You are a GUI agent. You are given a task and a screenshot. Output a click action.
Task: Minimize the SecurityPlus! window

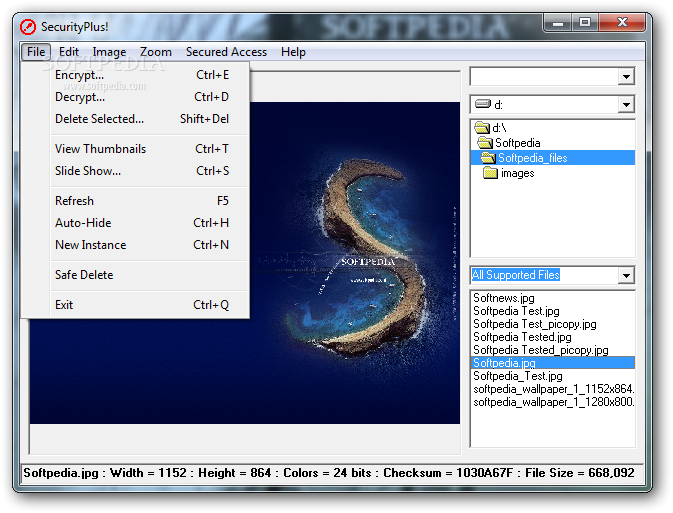[x=558, y=23]
